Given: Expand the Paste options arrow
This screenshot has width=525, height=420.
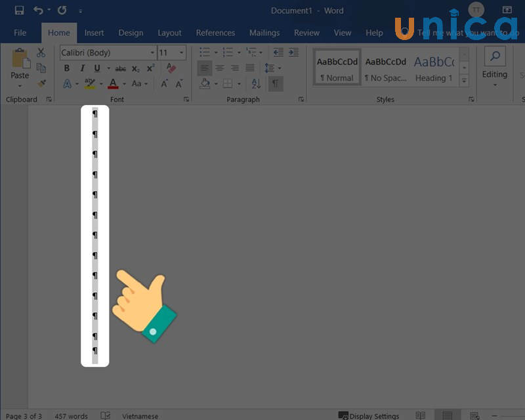Looking at the screenshot, I should pos(20,86).
